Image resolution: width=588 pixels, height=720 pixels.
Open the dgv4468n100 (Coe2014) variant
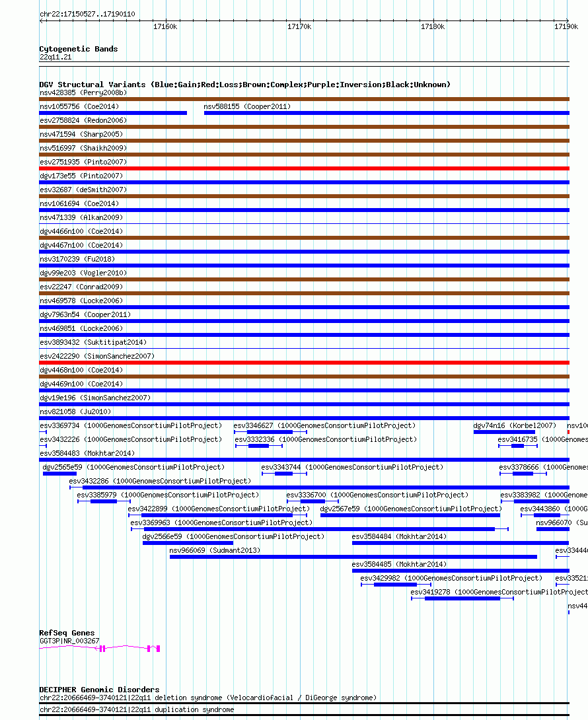click(x=81, y=370)
